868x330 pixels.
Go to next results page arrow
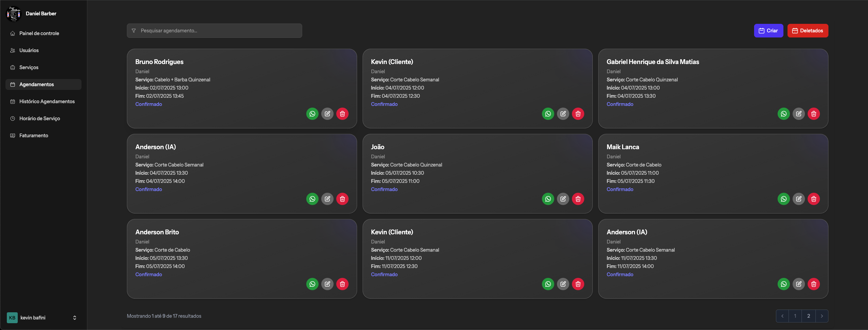tap(822, 316)
